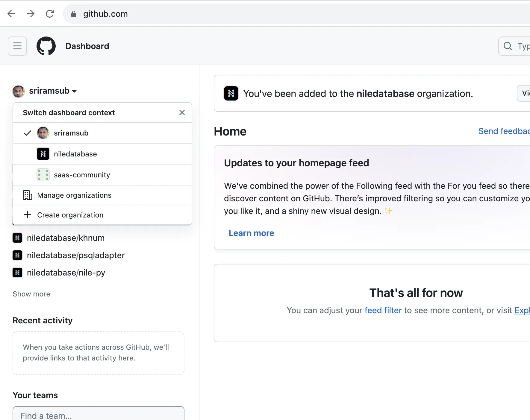Click the feed filter link
This screenshot has width=530, height=420.
[x=383, y=310]
